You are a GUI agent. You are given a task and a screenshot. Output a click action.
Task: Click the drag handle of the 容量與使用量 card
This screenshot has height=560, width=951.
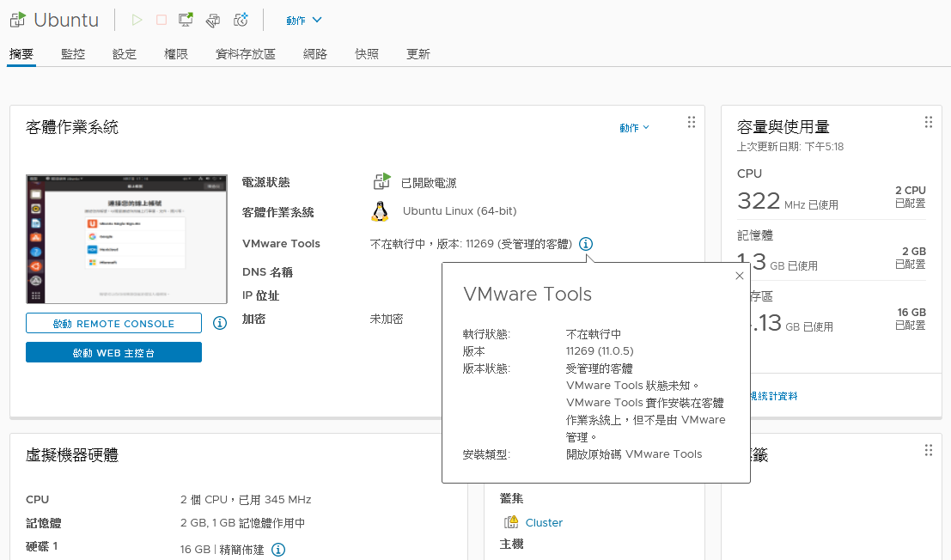coord(929,123)
